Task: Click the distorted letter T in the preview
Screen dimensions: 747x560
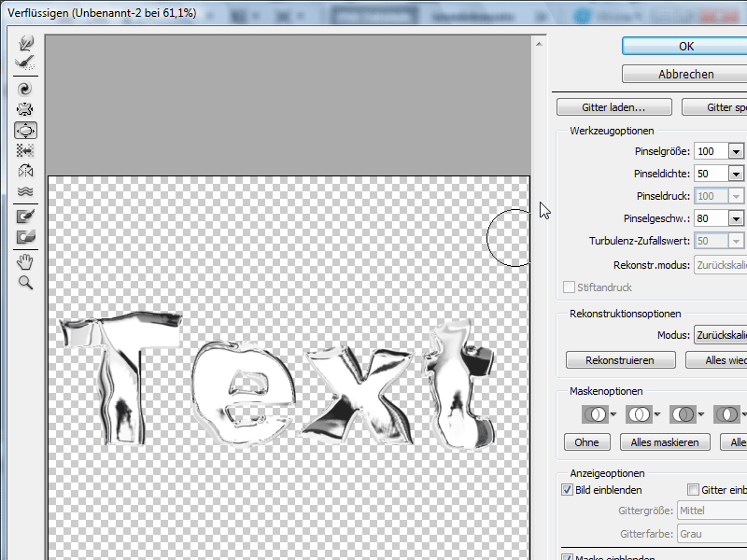Action: [x=122, y=379]
